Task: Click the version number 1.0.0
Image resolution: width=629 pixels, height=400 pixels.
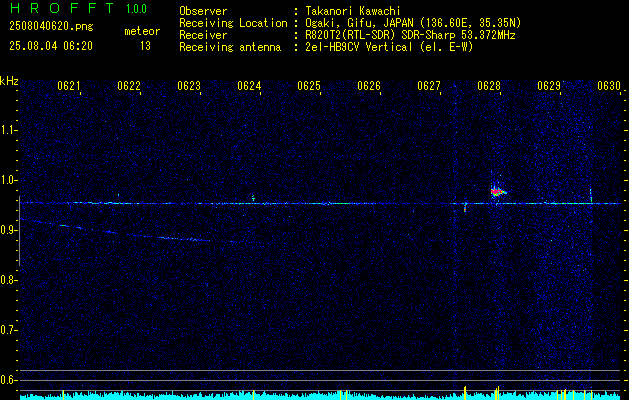Action: click(136, 9)
